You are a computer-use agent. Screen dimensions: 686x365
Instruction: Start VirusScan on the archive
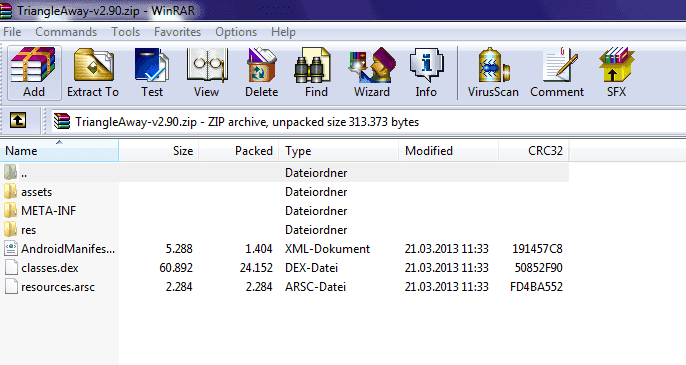pyautogui.click(x=493, y=73)
